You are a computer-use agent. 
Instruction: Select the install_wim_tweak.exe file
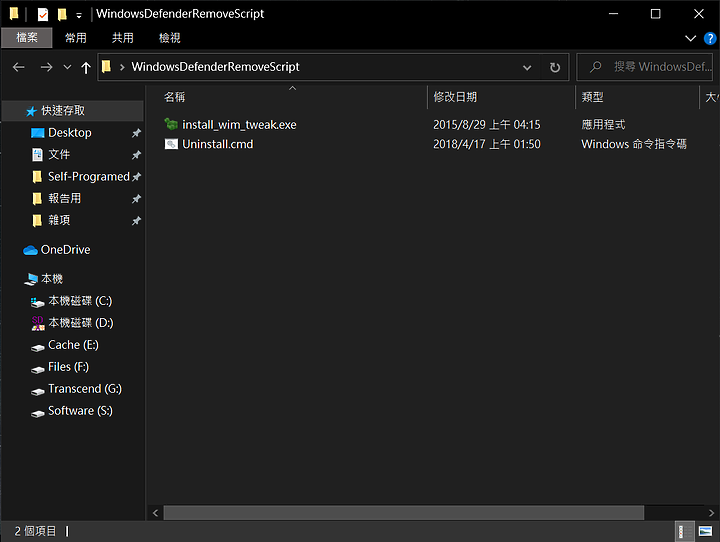pos(239,124)
